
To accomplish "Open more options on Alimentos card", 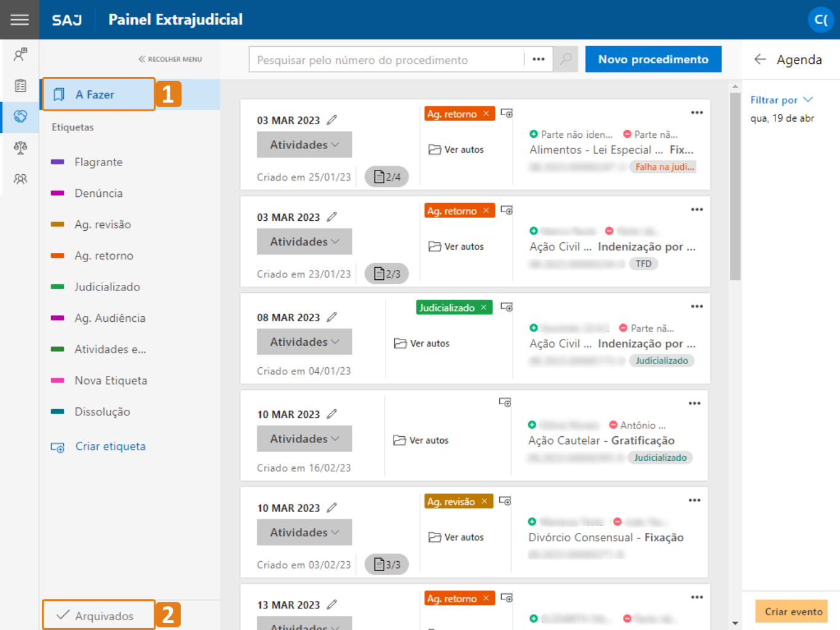I will pos(697,113).
